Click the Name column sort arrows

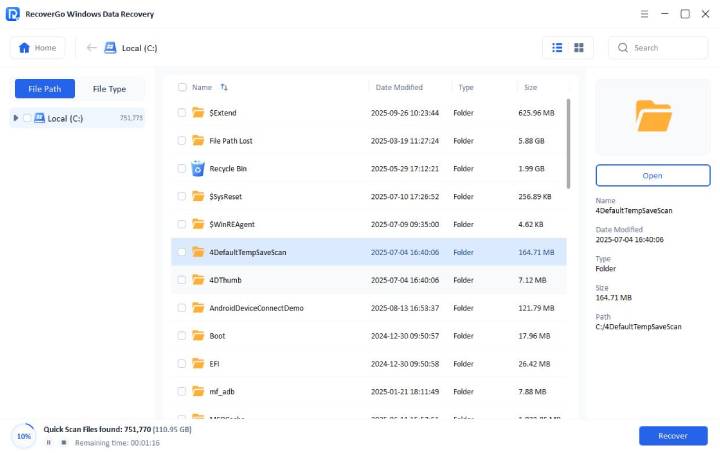[x=224, y=88]
